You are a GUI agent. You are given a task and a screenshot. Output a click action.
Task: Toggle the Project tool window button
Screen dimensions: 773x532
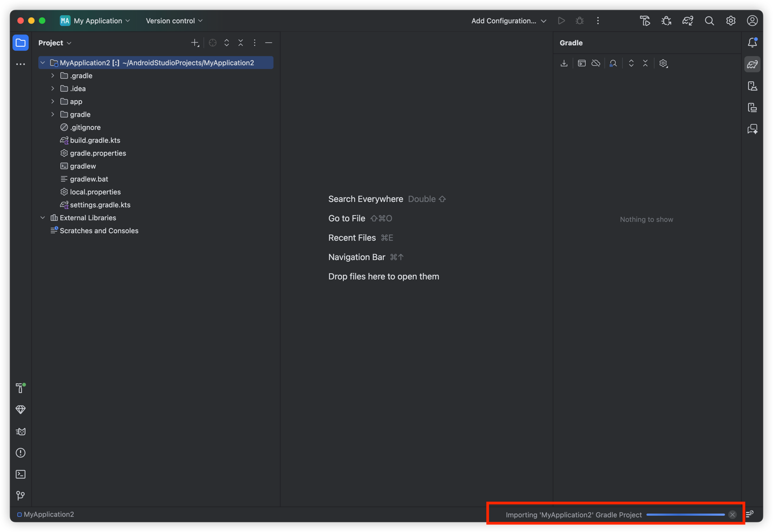pos(20,43)
